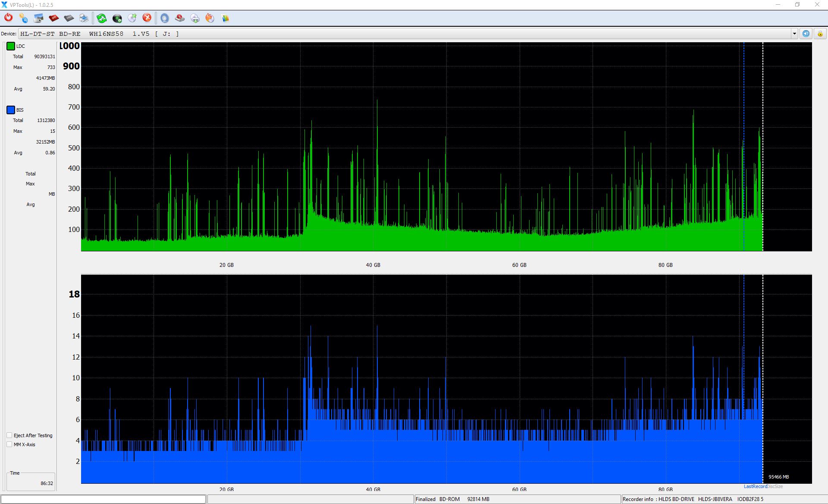Click the gray HTML export icon
The height and width of the screenshot is (504, 828).
(x=69, y=18)
